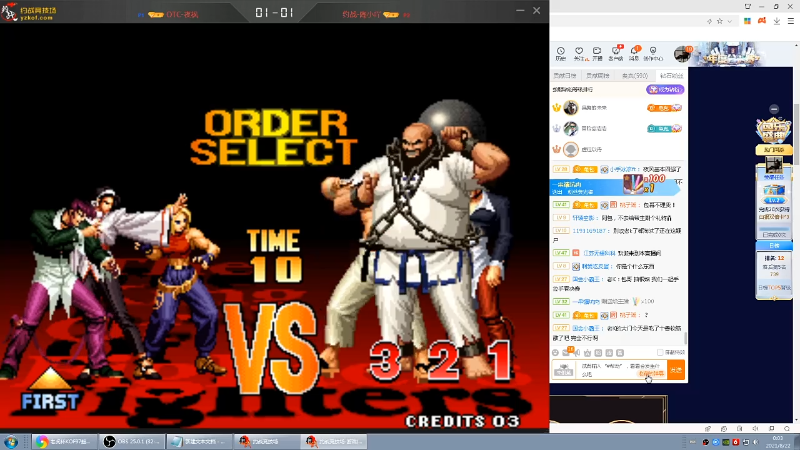Click the orange send button next to the chat input
Screen dimensions: 800x450
(x=676, y=370)
